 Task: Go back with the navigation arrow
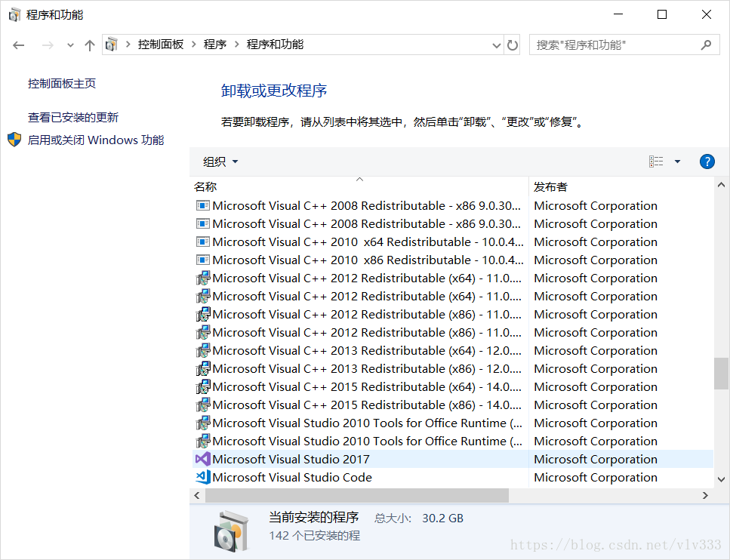[x=19, y=45]
